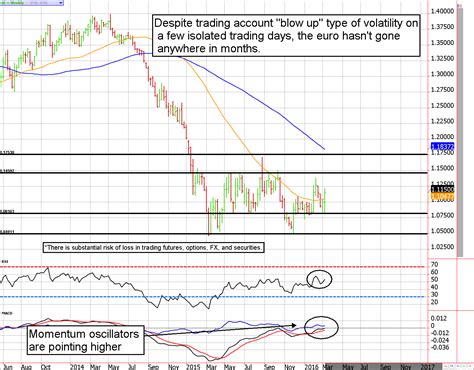This screenshot has width=474, height=370.
Task: Click the 1.20000 price-axis label
Action: [x=442, y=137]
